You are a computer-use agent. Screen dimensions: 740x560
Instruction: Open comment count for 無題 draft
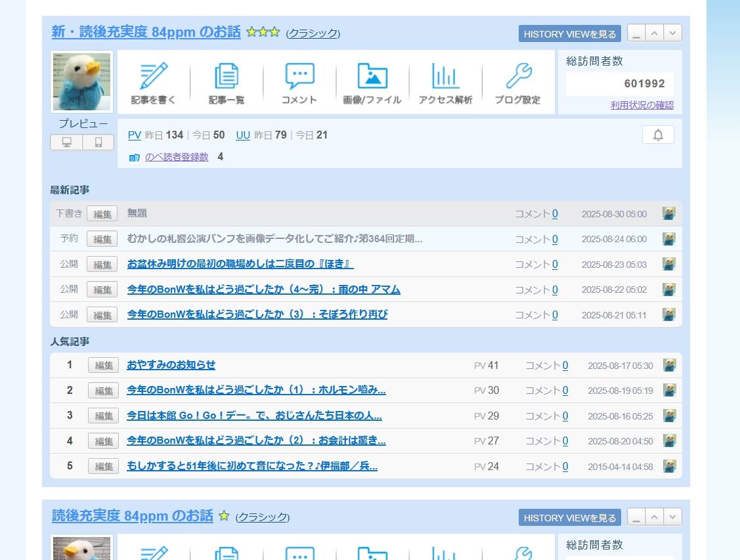point(555,214)
